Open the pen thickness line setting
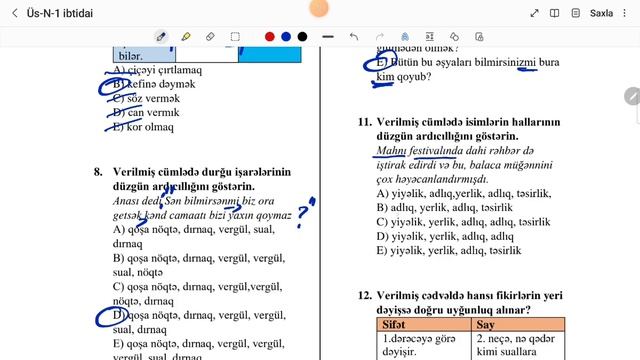The width and height of the screenshot is (640, 360). pyautogui.click(x=328, y=37)
